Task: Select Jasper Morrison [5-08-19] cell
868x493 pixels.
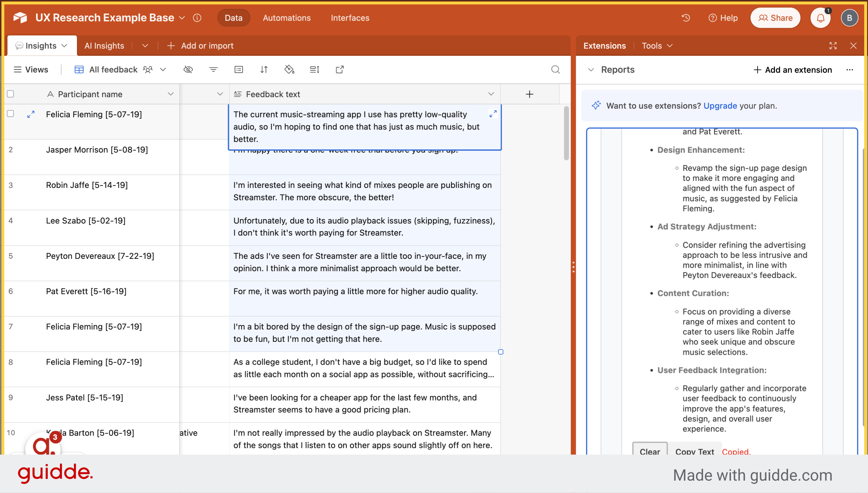Action: [x=92, y=157]
